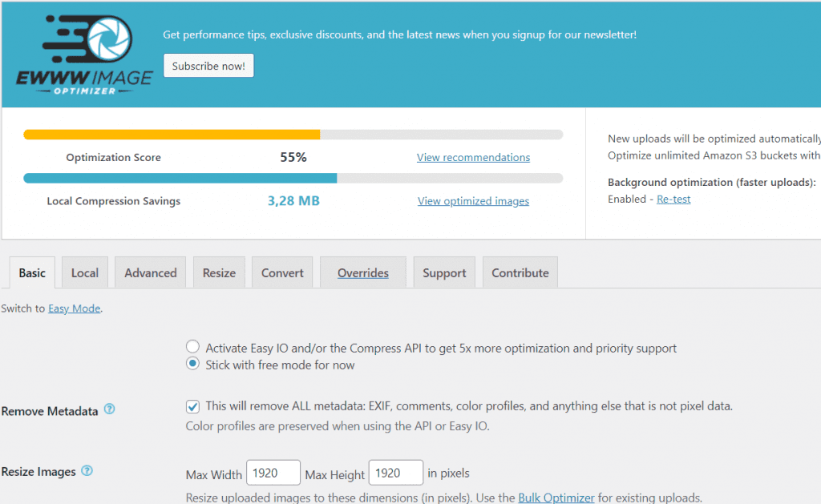The height and width of the screenshot is (504, 821).
Task: Open the Convert tab
Action: 282,272
